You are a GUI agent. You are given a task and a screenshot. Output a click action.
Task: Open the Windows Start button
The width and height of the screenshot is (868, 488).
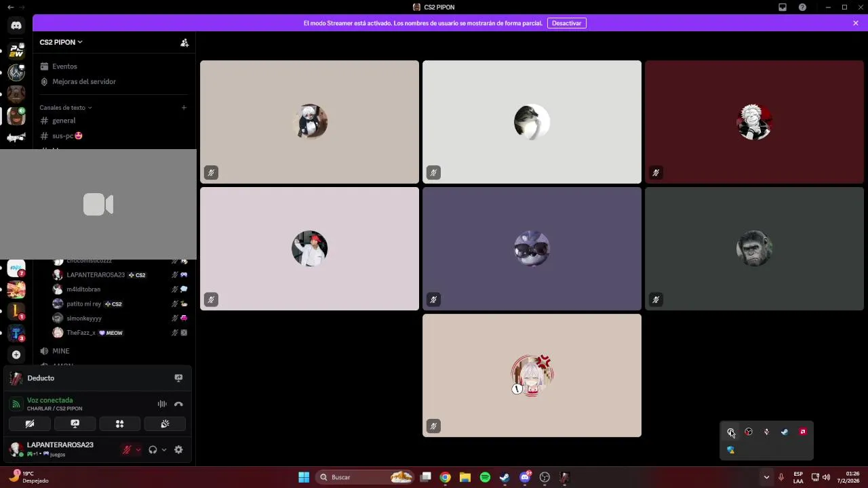304,477
